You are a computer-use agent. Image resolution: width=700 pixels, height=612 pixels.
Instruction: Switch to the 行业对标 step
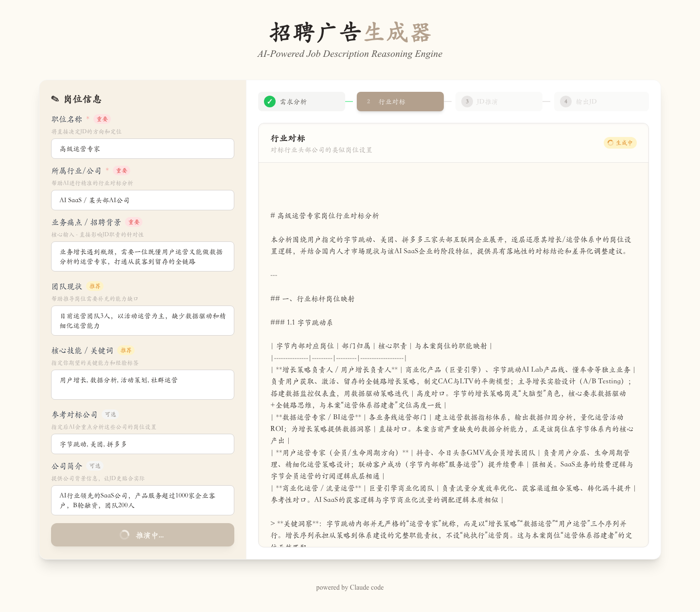pyautogui.click(x=400, y=102)
